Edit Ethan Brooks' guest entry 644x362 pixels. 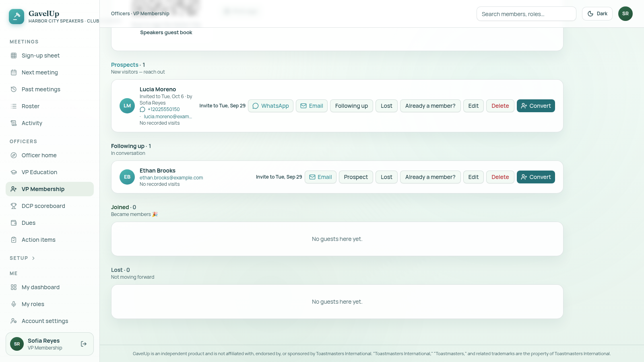tap(473, 177)
